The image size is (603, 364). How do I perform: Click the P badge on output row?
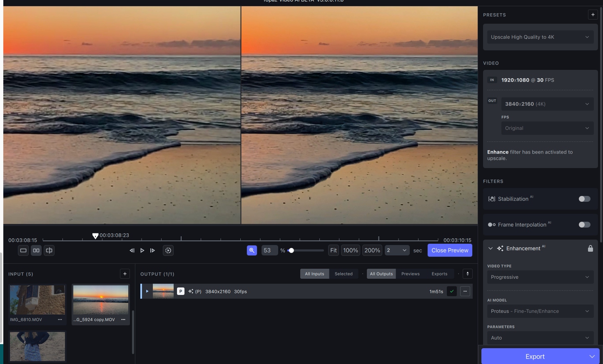coord(181,291)
